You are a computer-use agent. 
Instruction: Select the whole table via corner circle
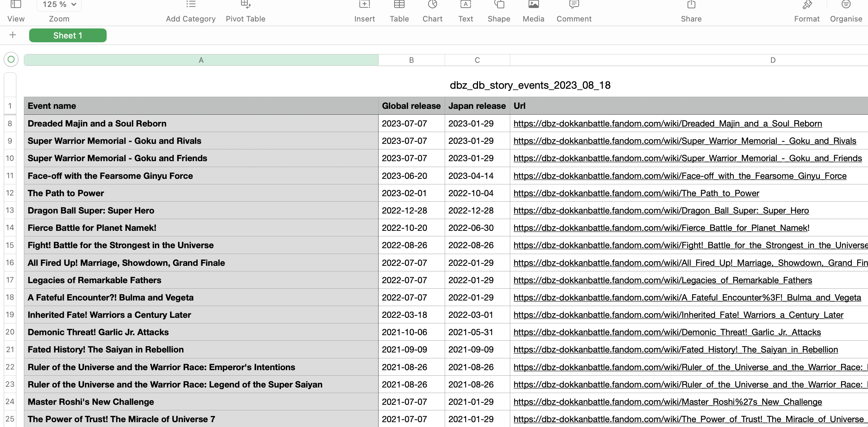click(11, 59)
